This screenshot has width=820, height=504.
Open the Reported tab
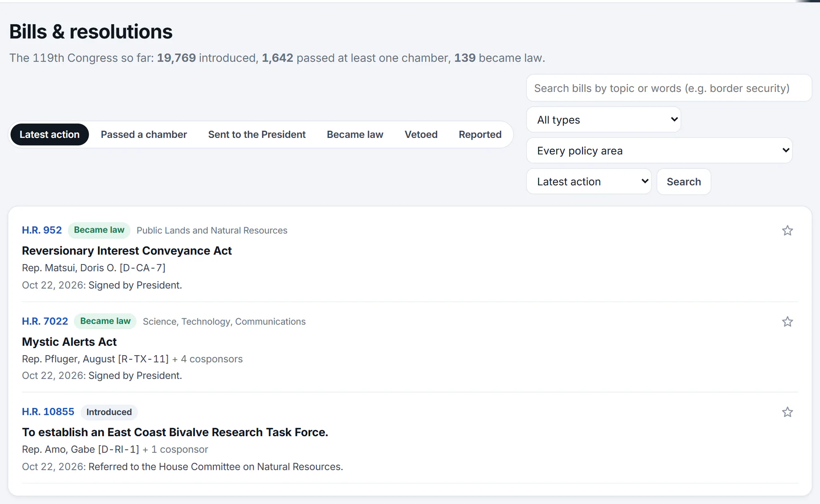[480, 134]
